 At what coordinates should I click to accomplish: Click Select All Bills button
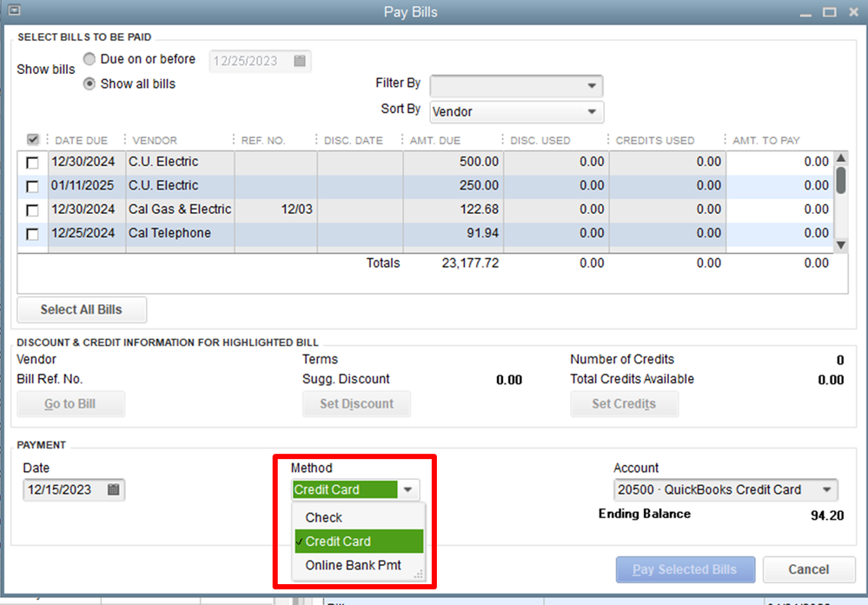tap(82, 309)
